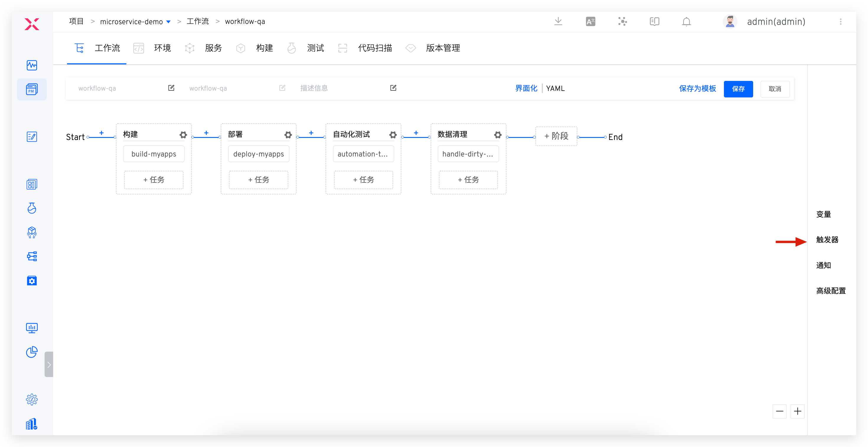Open the deploy-myapps task
The image size is (868, 447).
[258, 154]
